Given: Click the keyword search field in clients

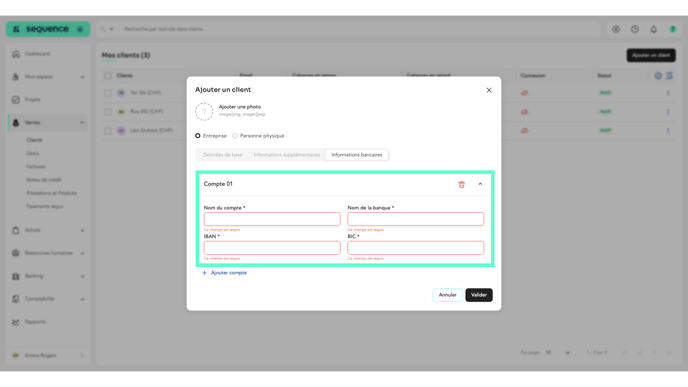Looking at the screenshot, I should 360,29.
